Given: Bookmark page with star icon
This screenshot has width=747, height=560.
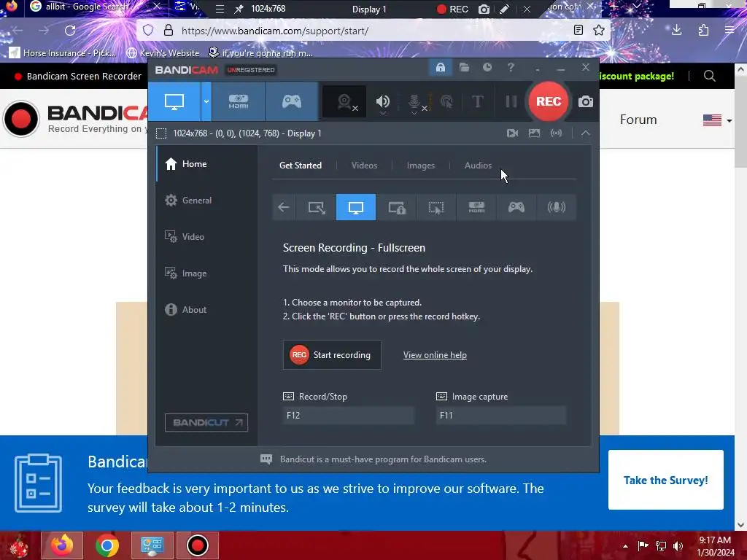Looking at the screenshot, I should (599, 31).
